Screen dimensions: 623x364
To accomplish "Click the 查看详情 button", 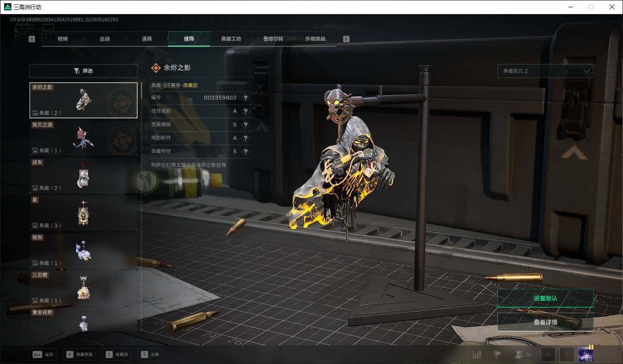I will [545, 322].
